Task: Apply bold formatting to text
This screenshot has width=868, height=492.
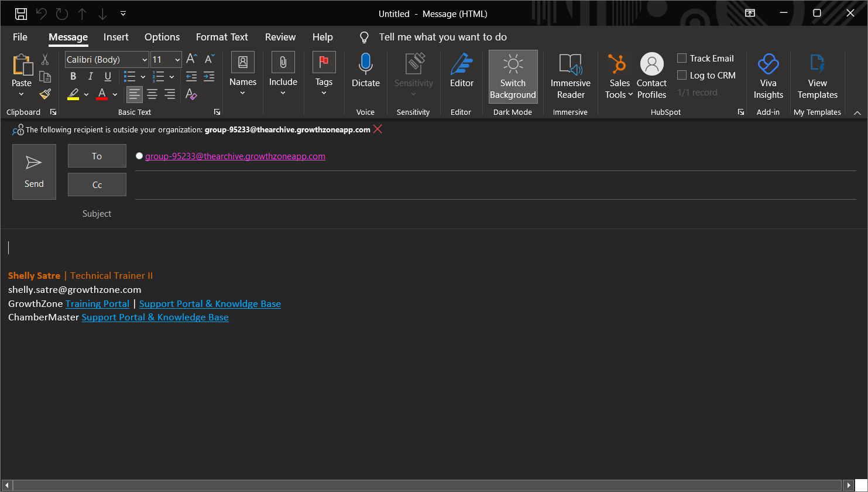Action: [73, 76]
